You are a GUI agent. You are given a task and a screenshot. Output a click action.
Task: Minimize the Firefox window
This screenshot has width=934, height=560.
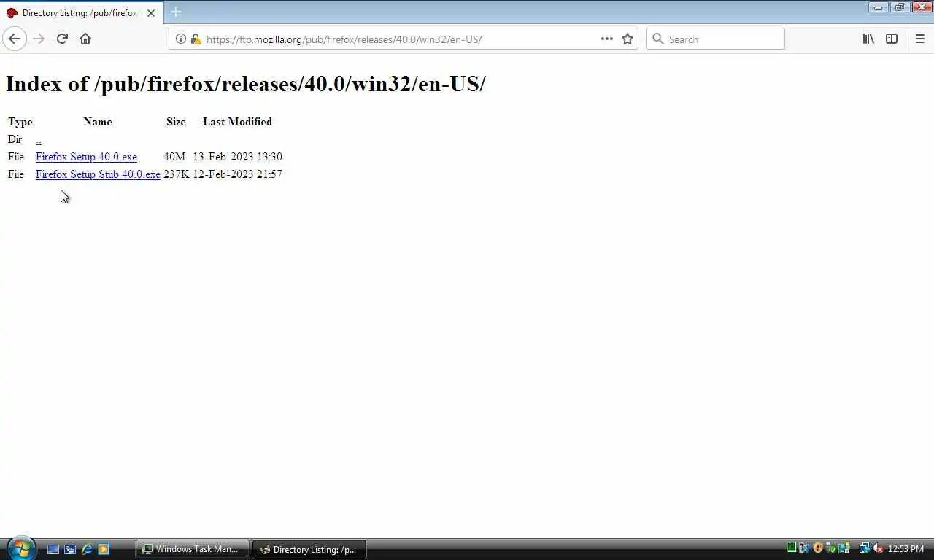878,7
